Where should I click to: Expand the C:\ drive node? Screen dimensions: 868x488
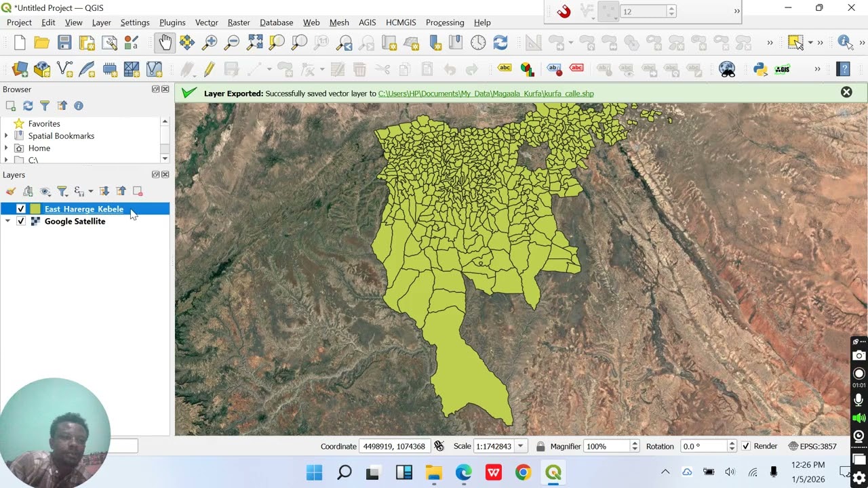[6, 160]
